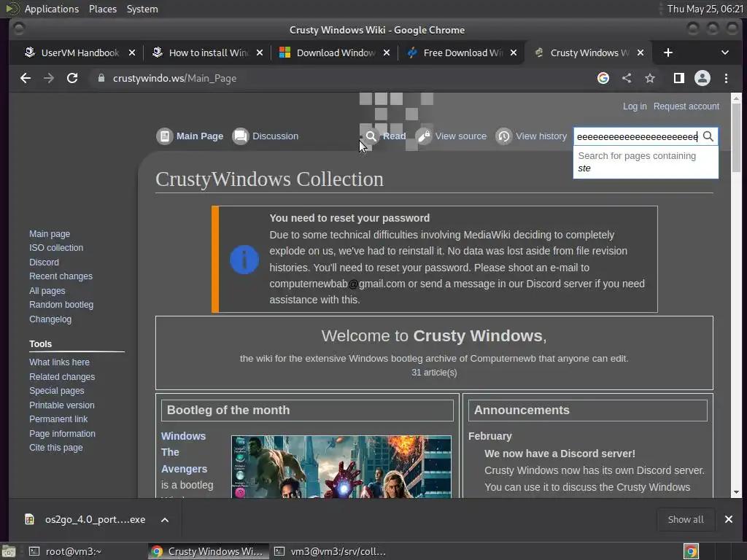The image size is (747, 560).
Task: Open the side panel icon
Action: point(679,78)
